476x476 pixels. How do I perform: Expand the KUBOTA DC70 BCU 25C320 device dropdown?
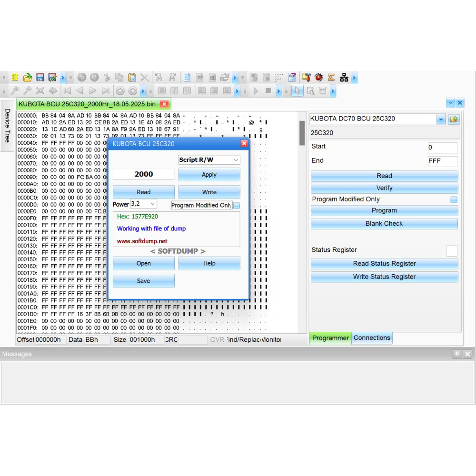pos(441,119)
